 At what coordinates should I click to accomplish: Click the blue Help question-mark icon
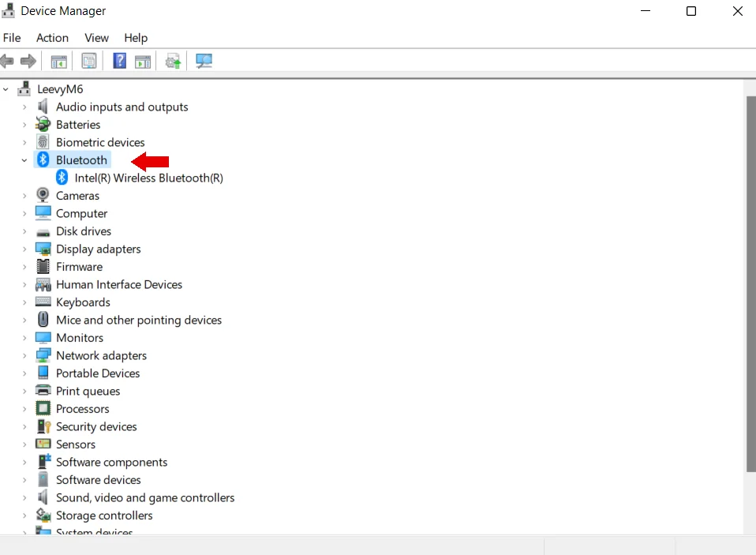[120, 62]
